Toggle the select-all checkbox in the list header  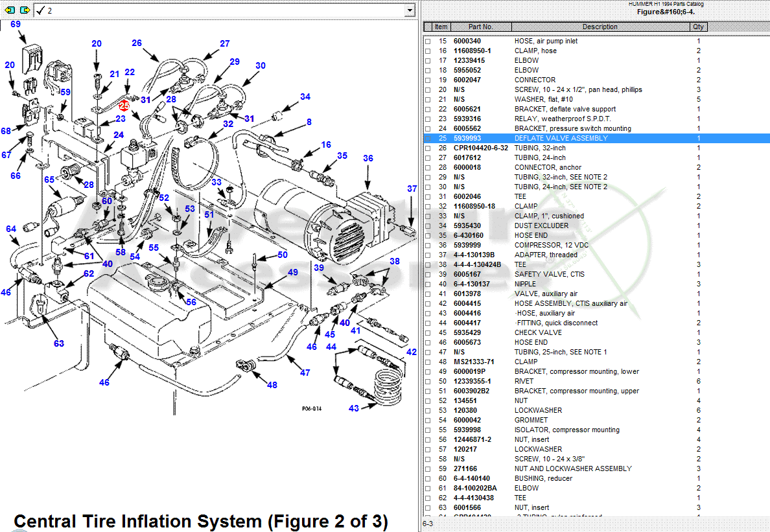[428, 27]
